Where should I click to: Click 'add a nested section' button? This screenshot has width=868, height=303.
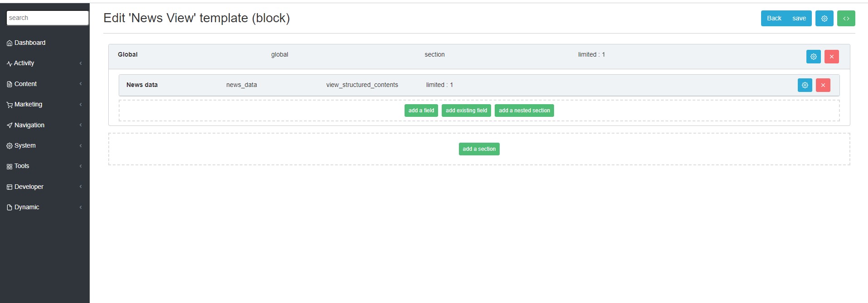click(x=524, y=111)
